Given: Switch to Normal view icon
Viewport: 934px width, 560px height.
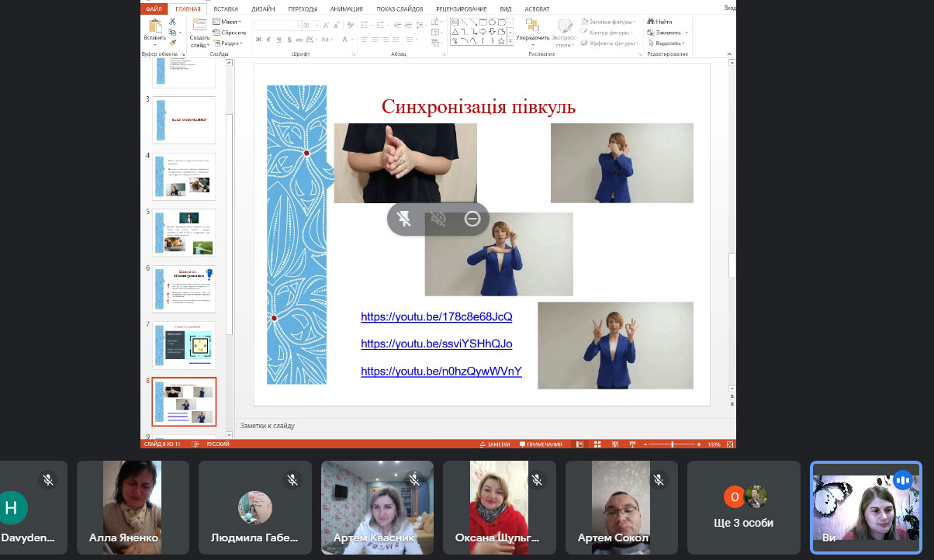Looking at the screenshot, I should pos(579,444).
